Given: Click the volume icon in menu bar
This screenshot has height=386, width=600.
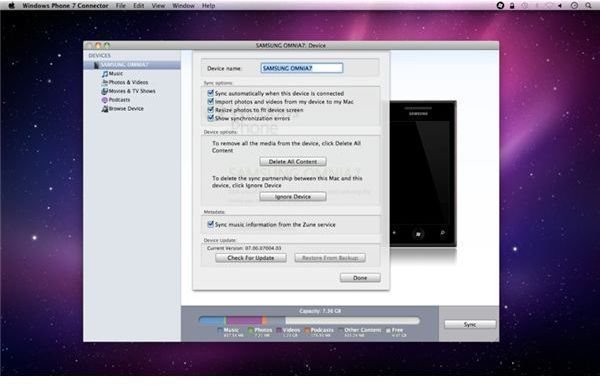Looking at the screenshot, I should coord(560,5).
